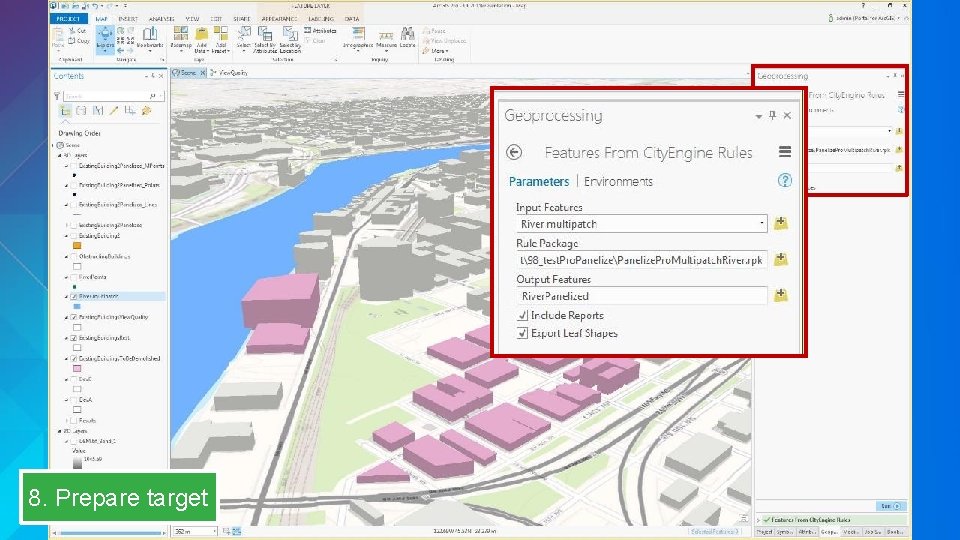Open hamburger menu in enlarged Geoprocessing panel
The height and width of the screenshot is (540, 960).
pos(784,151)
